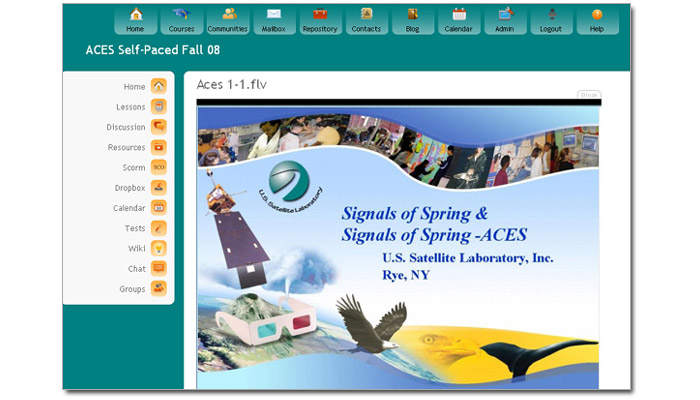Open Courses in top navigation

pyautogui.click(x=182, y=21)
